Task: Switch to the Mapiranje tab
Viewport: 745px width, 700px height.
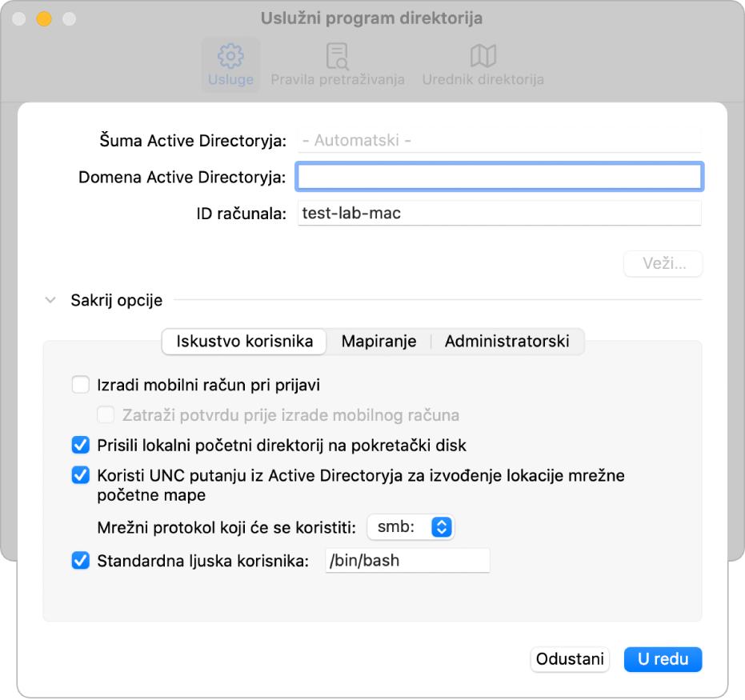Action: tap(379, 341)
